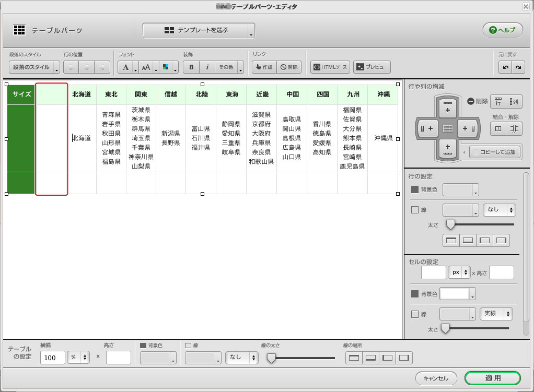Open the Help (ヘルプ) button
The image size is (534, 392).
(502, 30)
